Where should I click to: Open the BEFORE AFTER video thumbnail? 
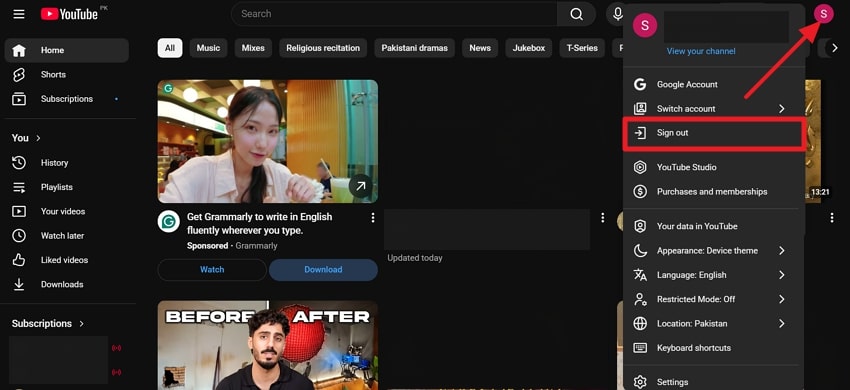tap(268, 346)
